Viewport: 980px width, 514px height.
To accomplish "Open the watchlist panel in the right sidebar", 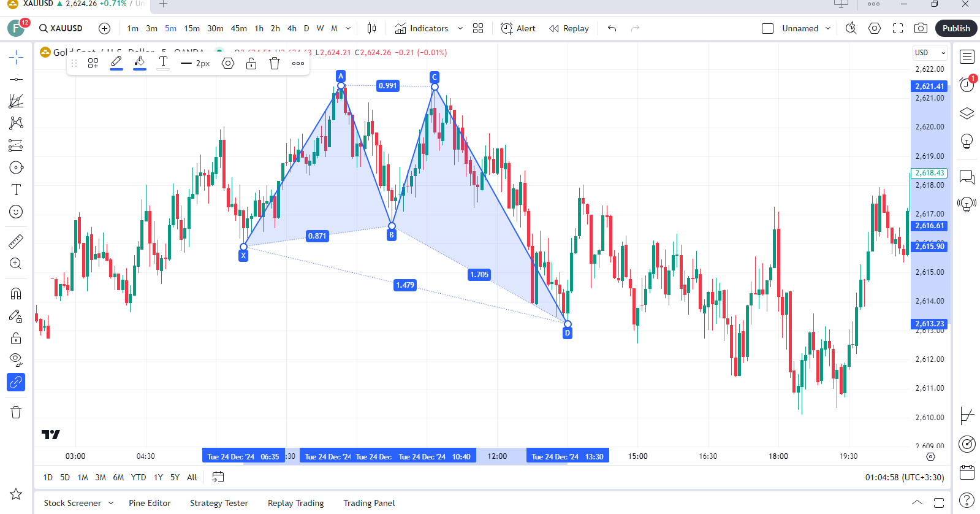I will pos(967,57).
